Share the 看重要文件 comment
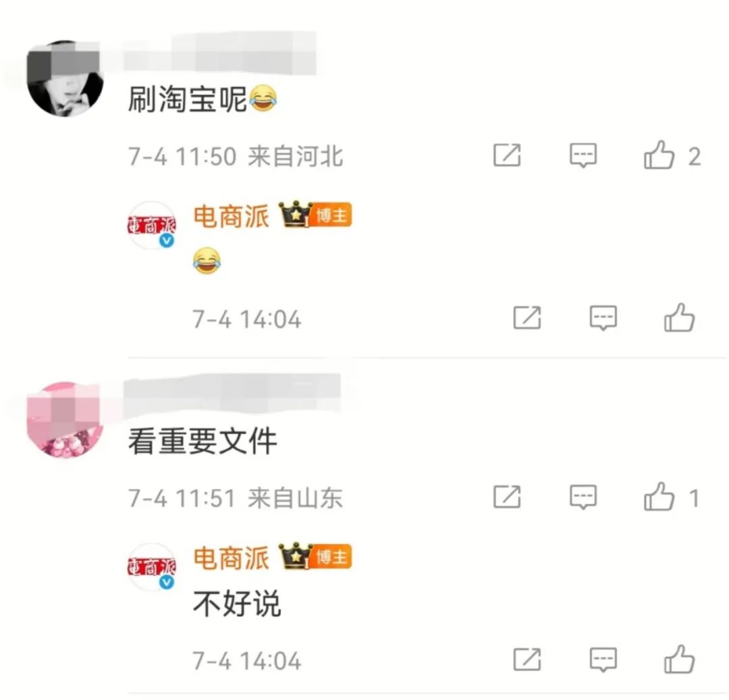This screenshot has width=729, height=700. [507, 497]
